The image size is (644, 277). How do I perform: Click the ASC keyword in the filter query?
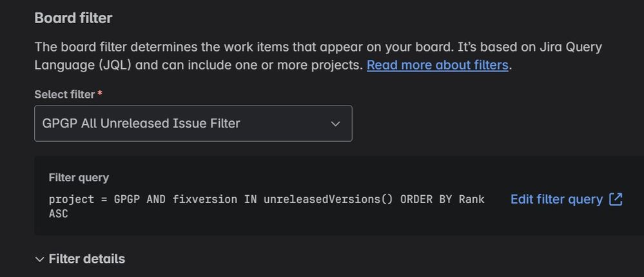tap(58, 214)
